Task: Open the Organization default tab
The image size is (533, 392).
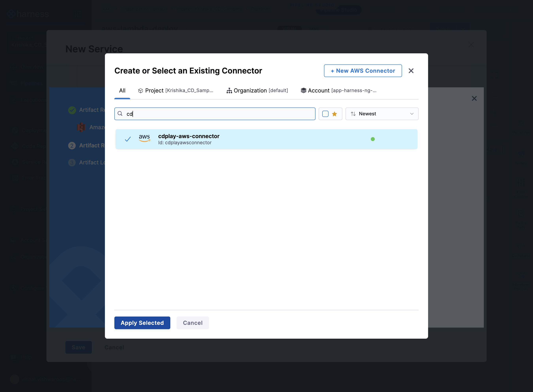Action: click(257, 91)
